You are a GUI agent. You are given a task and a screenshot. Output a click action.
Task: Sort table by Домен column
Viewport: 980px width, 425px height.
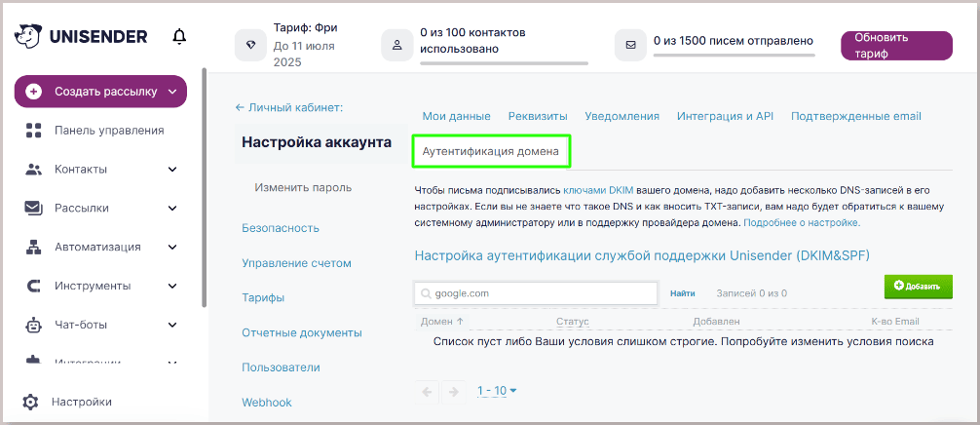[442, 322]
